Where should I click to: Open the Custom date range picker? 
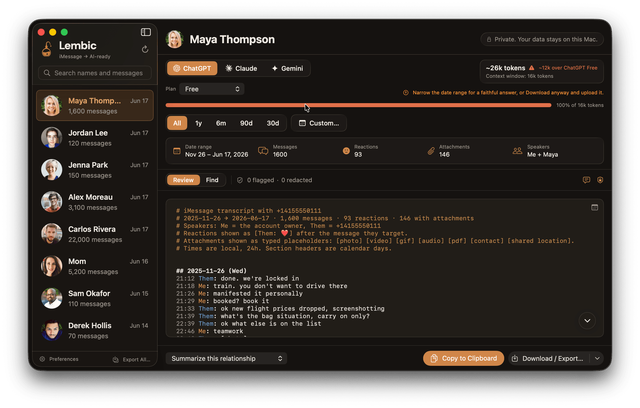click(319, 123)
